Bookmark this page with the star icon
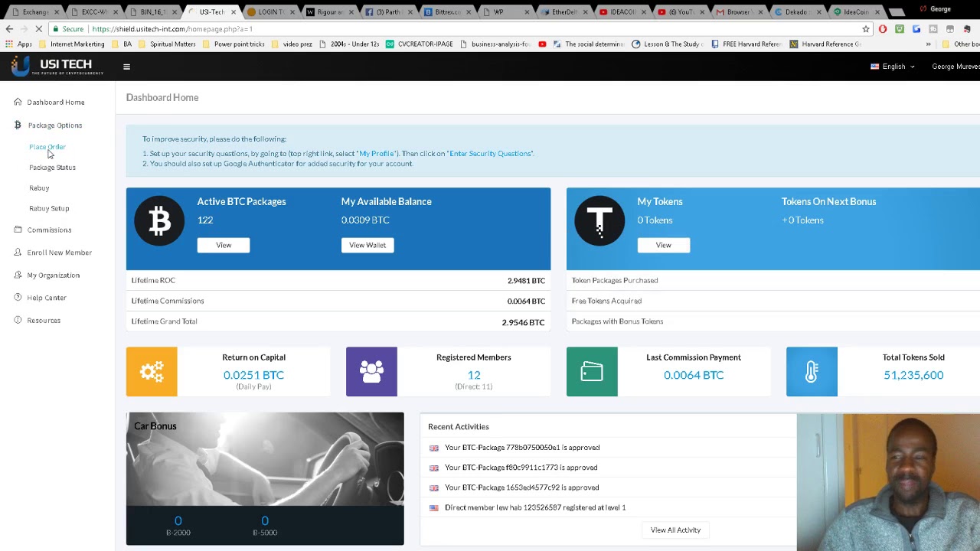Screen dimensions: 980x551 tap(866, 29)
